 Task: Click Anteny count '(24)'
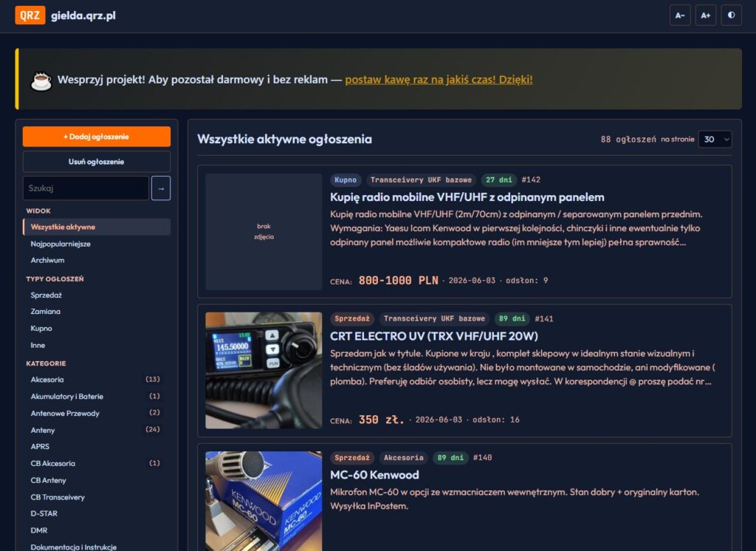point(152,429)
